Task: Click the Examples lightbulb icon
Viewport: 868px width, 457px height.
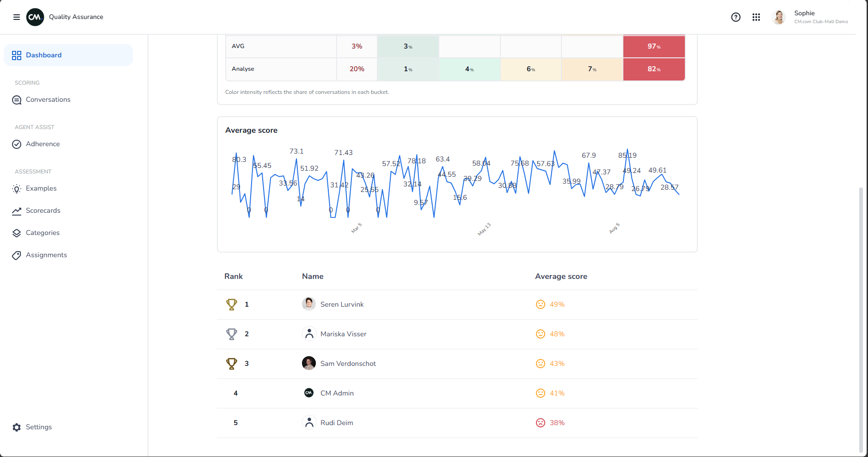Action: point(17,189)
